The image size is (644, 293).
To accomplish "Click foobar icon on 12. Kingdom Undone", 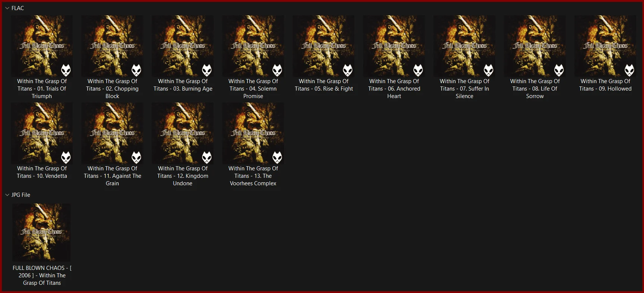I will 207,157.
